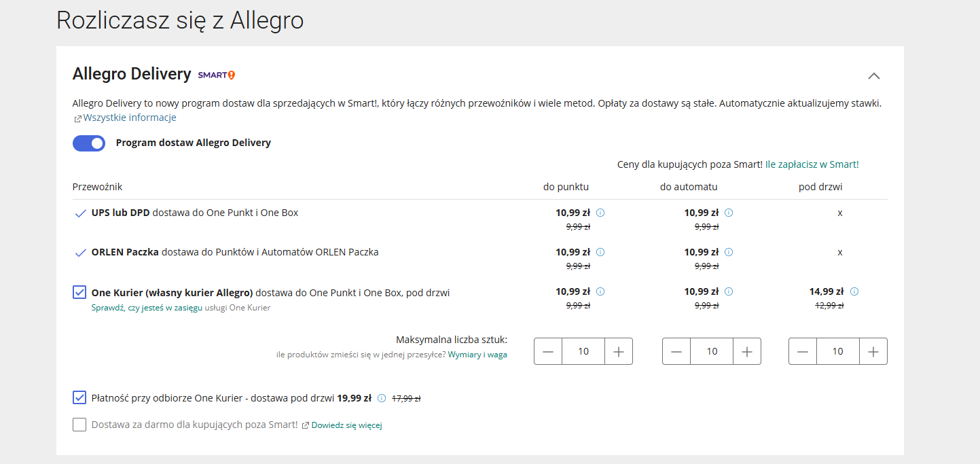Click info icon beside ORLEN Paczka do automatu price
Screen dimensions: 980x464
[728, 252]
